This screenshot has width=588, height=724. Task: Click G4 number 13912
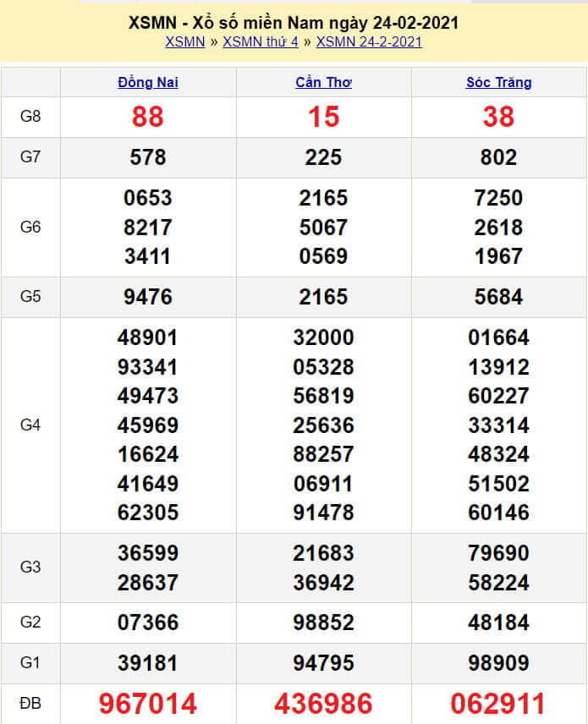click(499, 368)
